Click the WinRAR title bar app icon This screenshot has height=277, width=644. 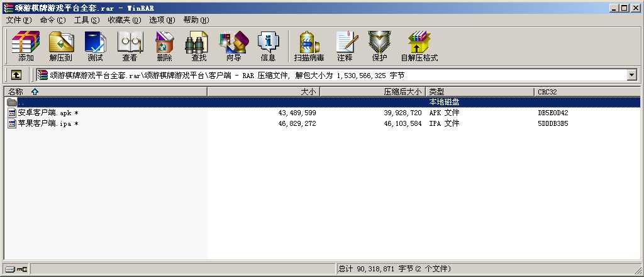coord(8,8)
